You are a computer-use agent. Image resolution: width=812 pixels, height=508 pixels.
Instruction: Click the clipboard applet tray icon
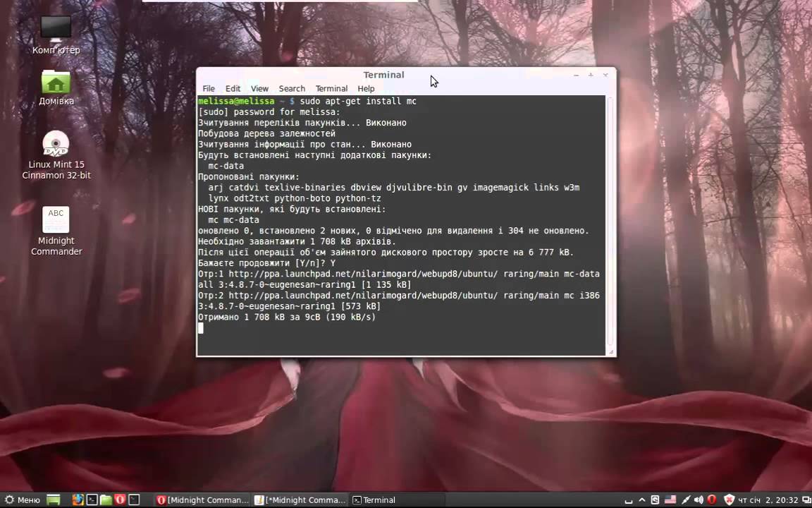(655, 500)
